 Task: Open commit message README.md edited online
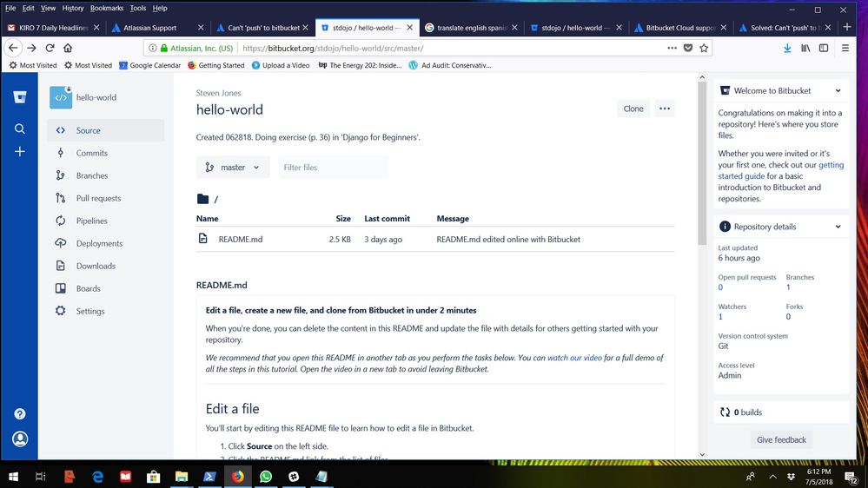tap(508, 239)
